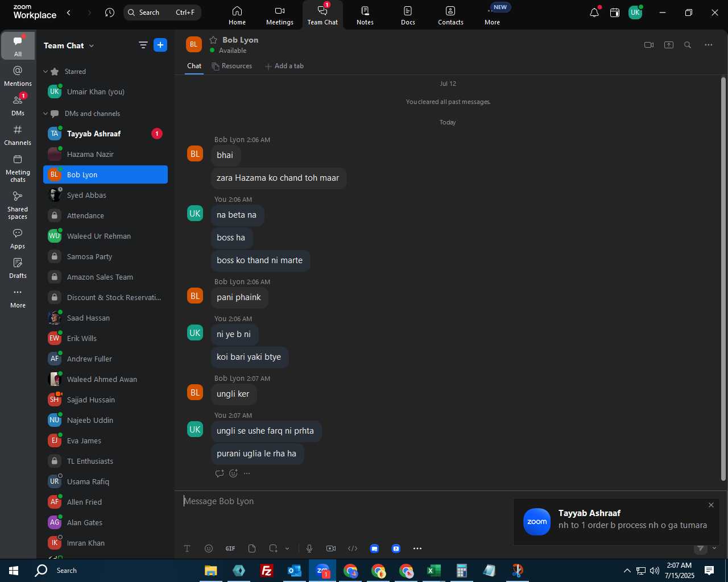Image resolution: width=728 pixels, height=582 pixels.
Task: Open the More tab with NEW badge
Action: [x=493, y=15]
